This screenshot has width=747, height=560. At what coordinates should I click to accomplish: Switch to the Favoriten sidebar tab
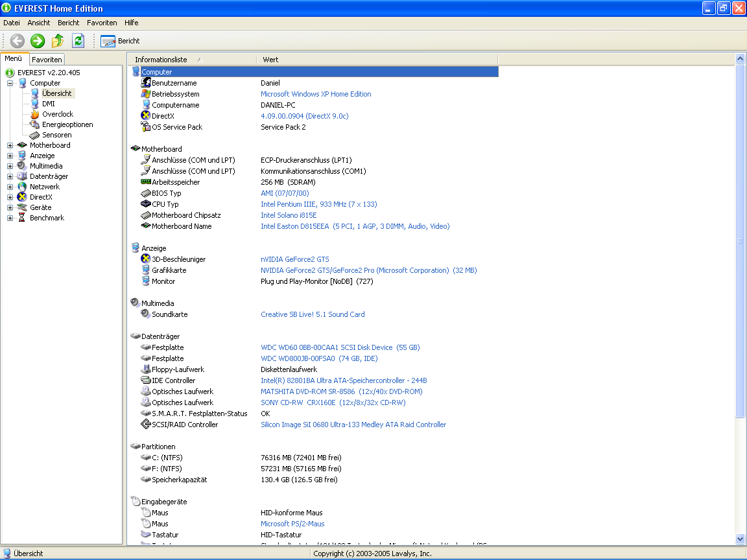(x=47, y=60)
